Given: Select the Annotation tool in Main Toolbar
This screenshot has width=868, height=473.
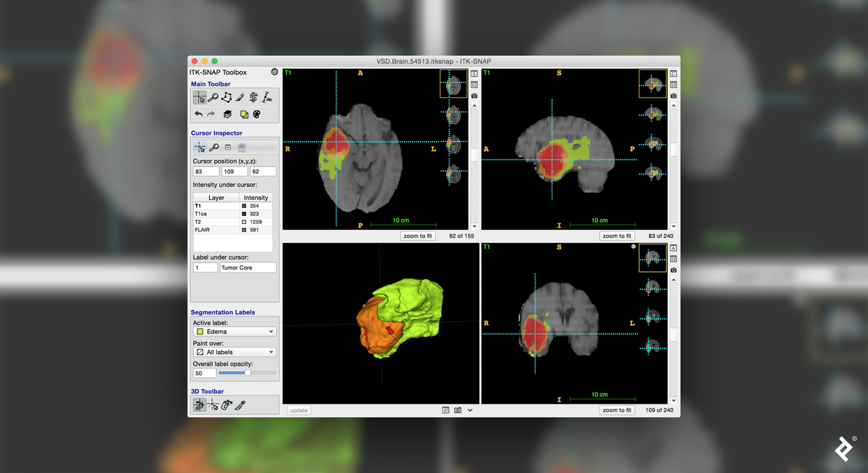Looking at the screenshot, I should click(268, 97).
